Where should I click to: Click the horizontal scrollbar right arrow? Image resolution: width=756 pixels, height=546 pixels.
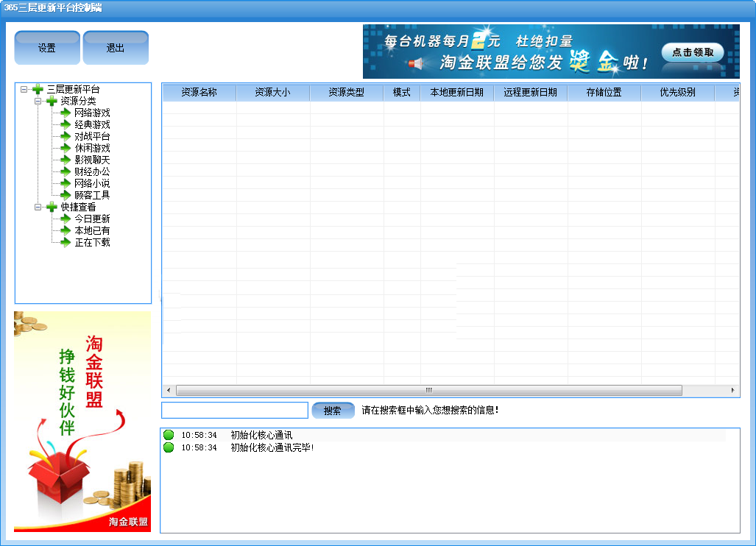point(733,390)
